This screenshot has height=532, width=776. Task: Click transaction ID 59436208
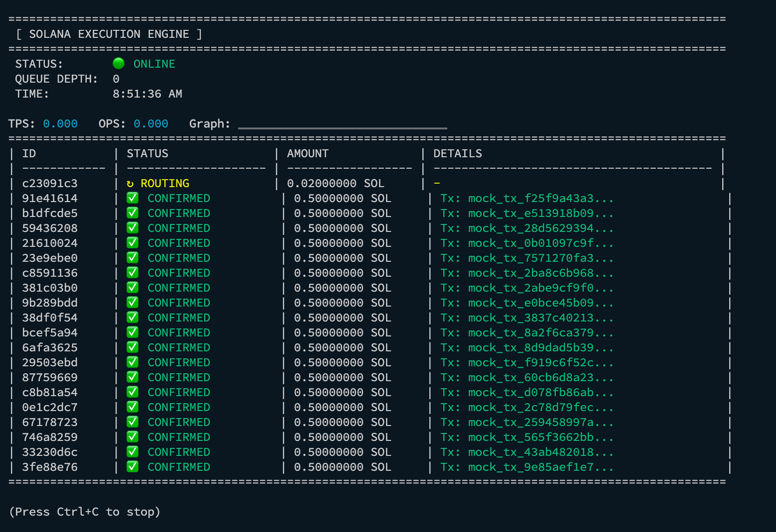tap(50, 228)
